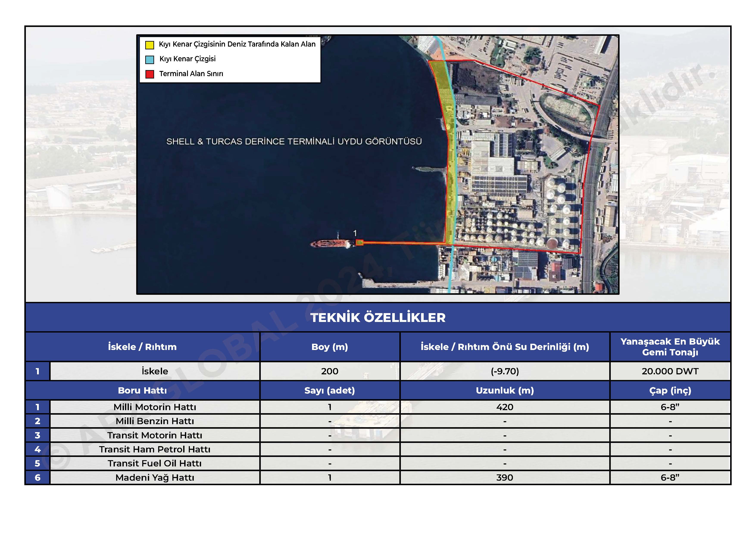Click the diameter in Milli Motorin Hattı row
Viewport: 756px width, 535px height.
[x=670, y=407]
